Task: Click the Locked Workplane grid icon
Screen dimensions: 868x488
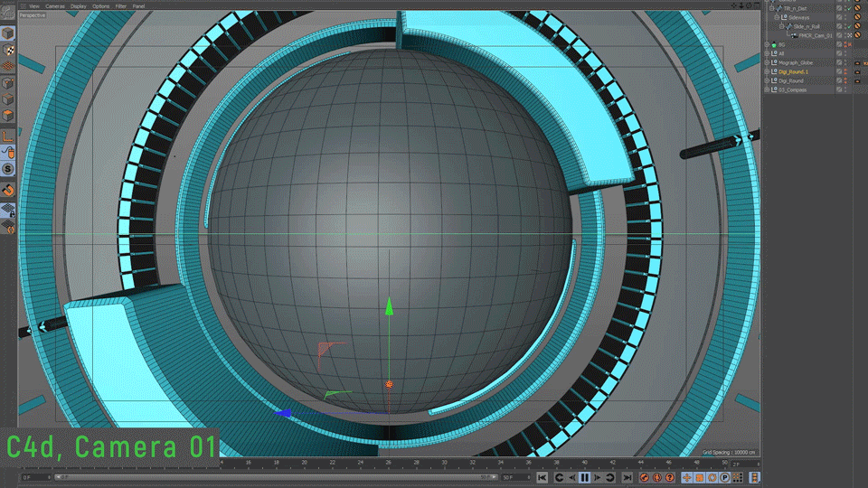Action: coord(8,210)
